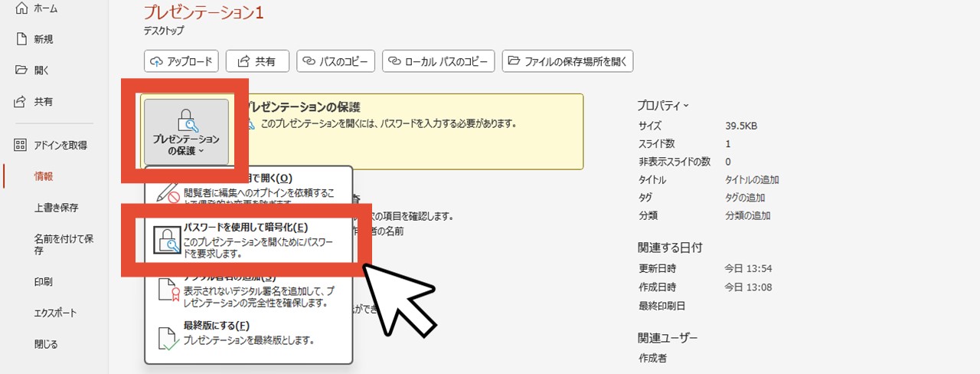Click the Share icon in sidebar
980x374 pixels.
pyautogui.click(x=21, y=101)
